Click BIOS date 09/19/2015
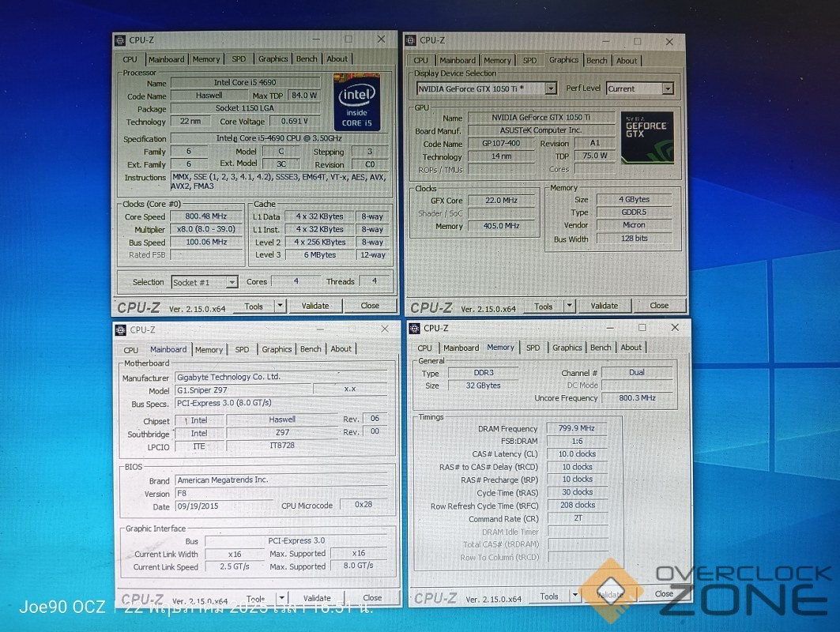The width and height of the screenshot is (840, 632). [x=224, y=506]
